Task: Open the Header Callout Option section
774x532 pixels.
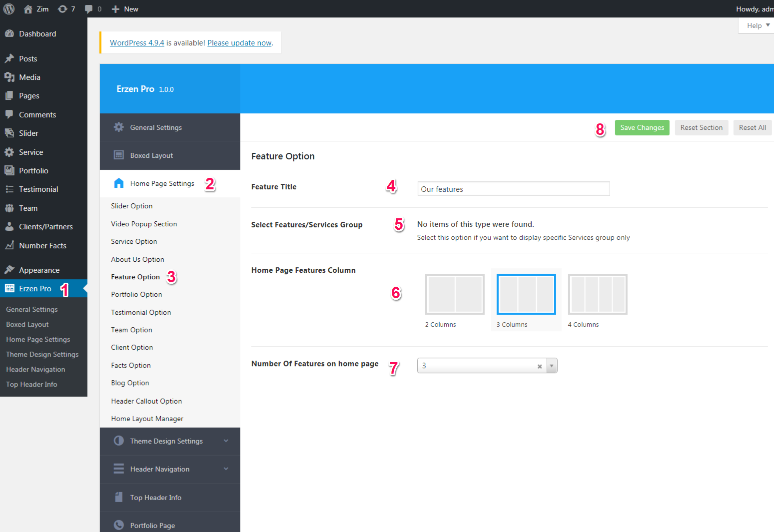Action: click(146, 401)
